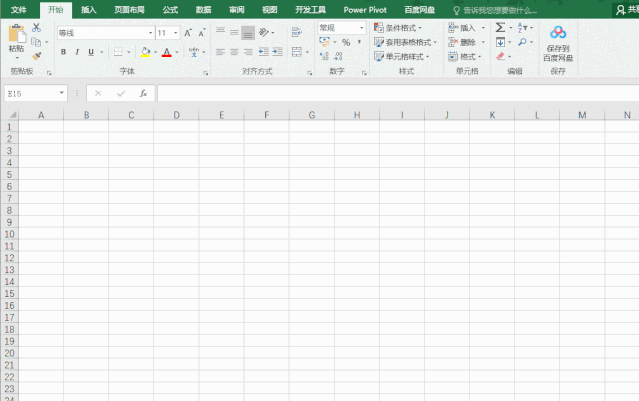
Task: Increase indent
Action: (278, 52)
